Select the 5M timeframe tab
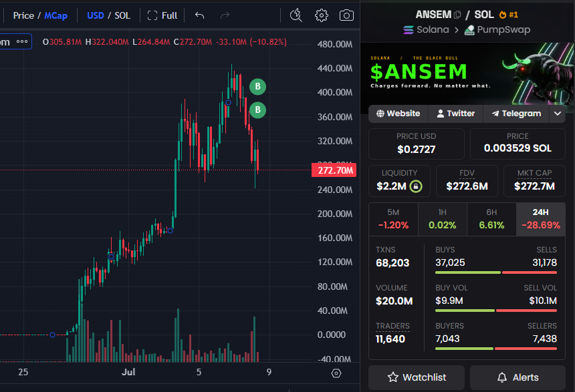 tap(393, 219)
